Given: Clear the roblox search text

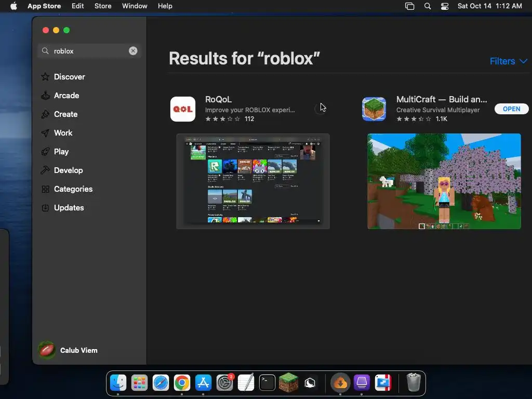Looking at the screenshot, I should (x=133, y=51).
